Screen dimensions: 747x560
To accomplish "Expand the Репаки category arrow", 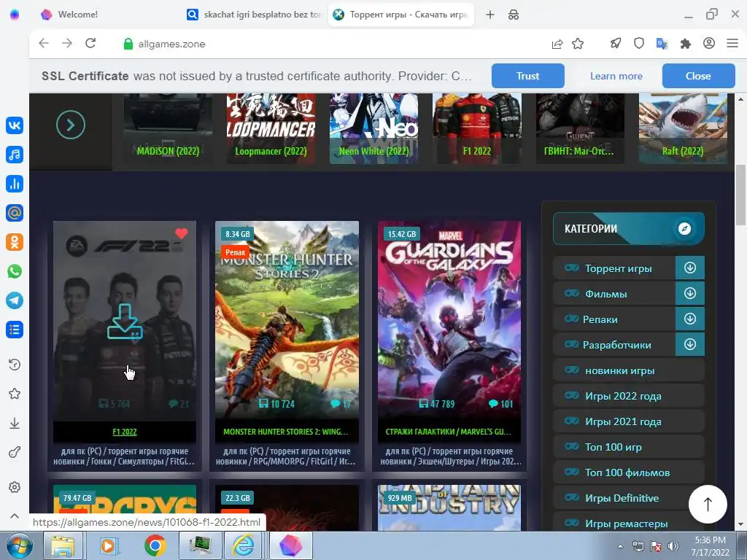I will pyautogui.click(x=690, y=319).
